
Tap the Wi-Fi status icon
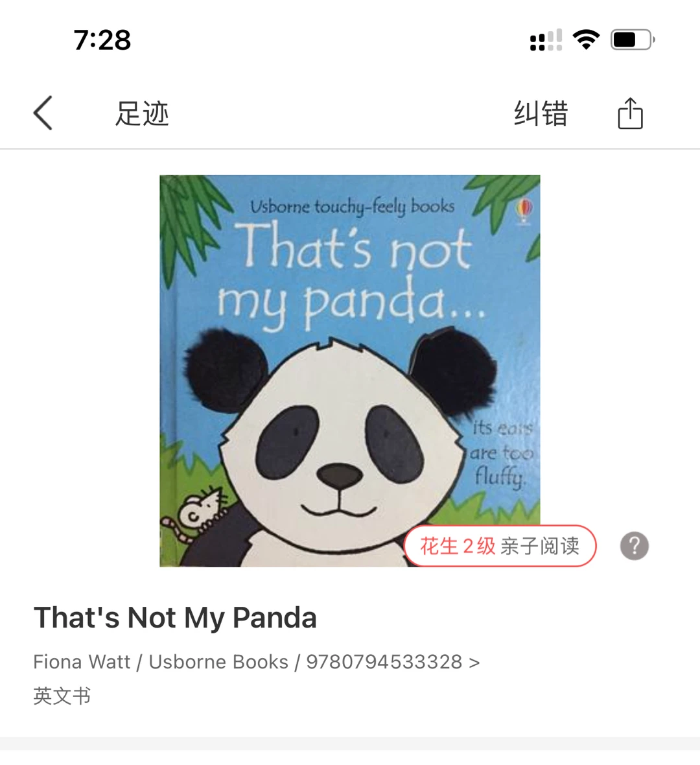[x=587, y=40]
